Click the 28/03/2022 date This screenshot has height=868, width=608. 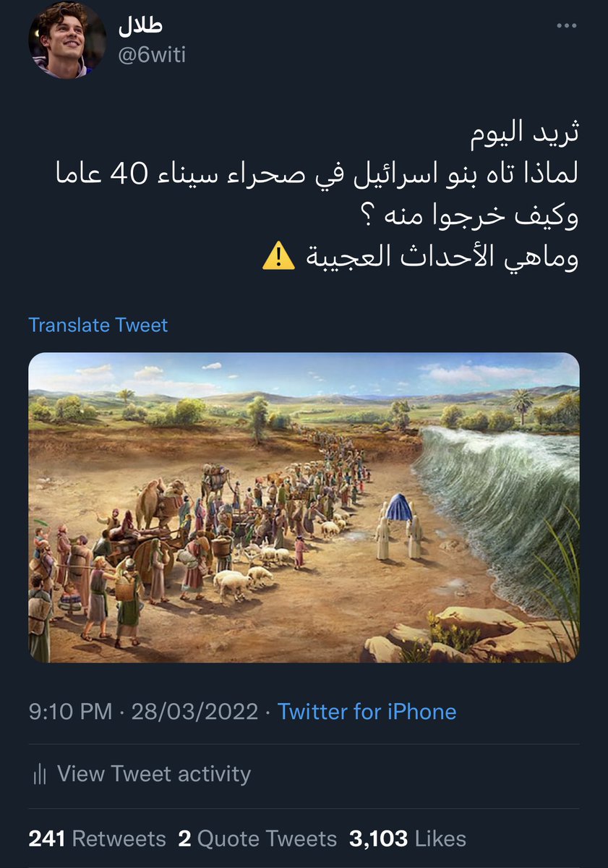pos(193,711)
